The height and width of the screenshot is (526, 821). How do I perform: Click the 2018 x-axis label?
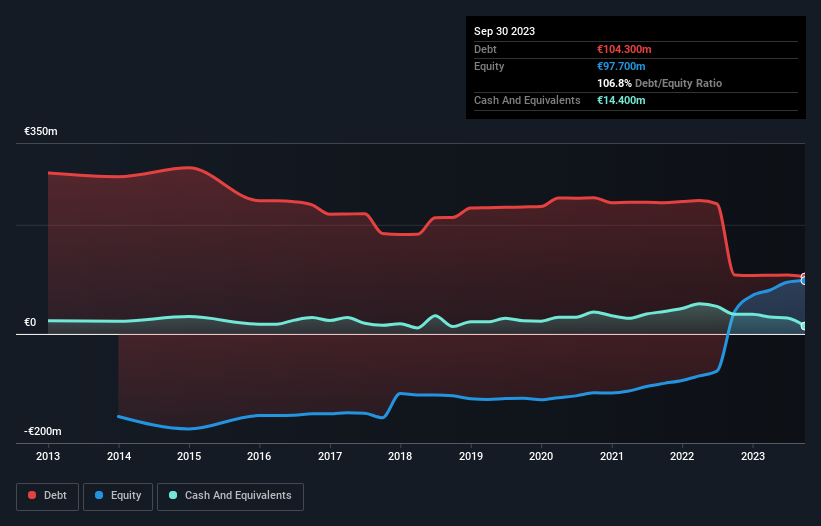pyautogui.click(x=400, y=456)
